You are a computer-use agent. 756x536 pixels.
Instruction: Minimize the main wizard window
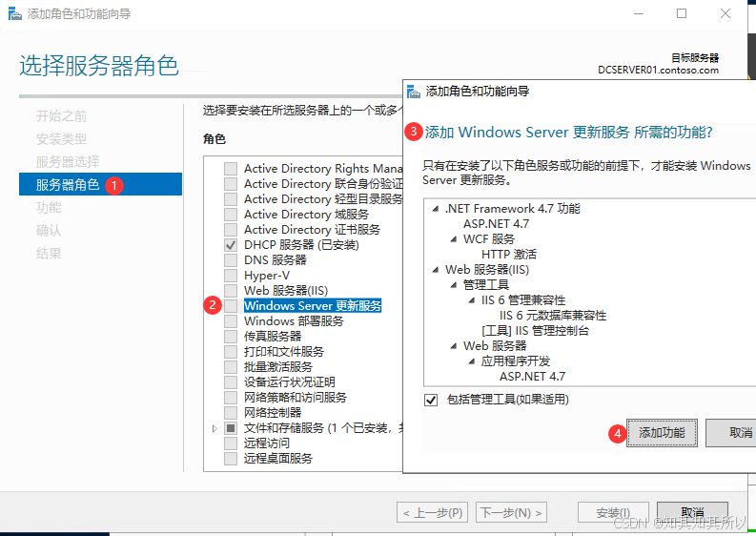tap(639, 13)
